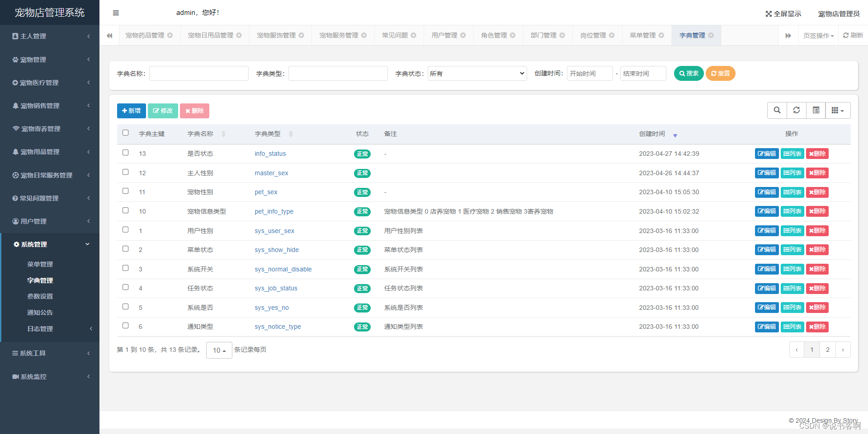
Task: Click the 新增 add button
Action: pos(131,111)
